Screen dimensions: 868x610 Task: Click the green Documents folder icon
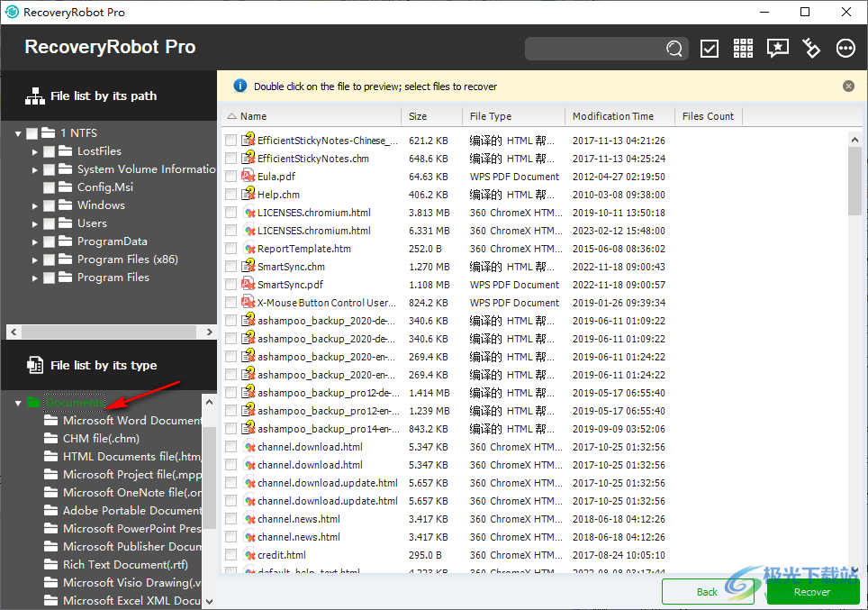tap(34, 402)
